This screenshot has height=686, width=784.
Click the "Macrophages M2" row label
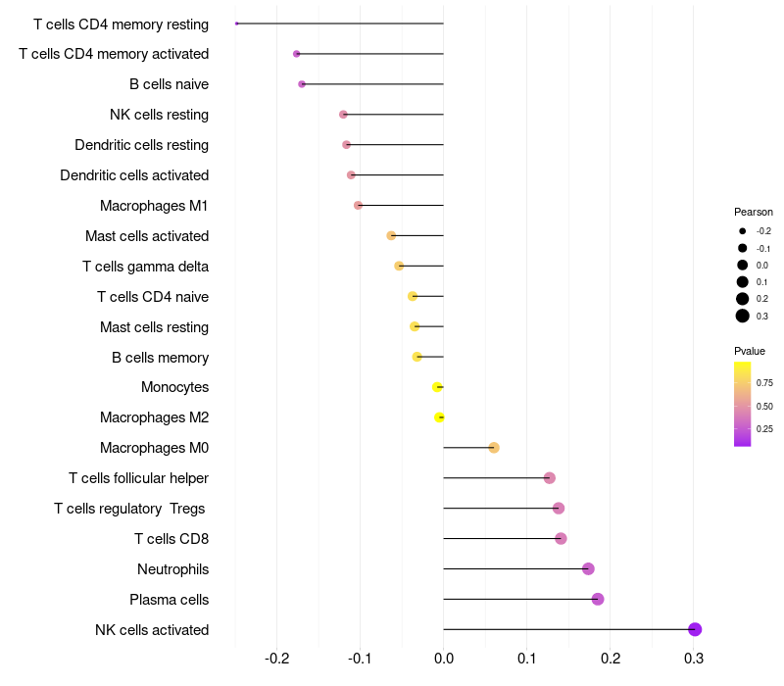click(154, 417)
